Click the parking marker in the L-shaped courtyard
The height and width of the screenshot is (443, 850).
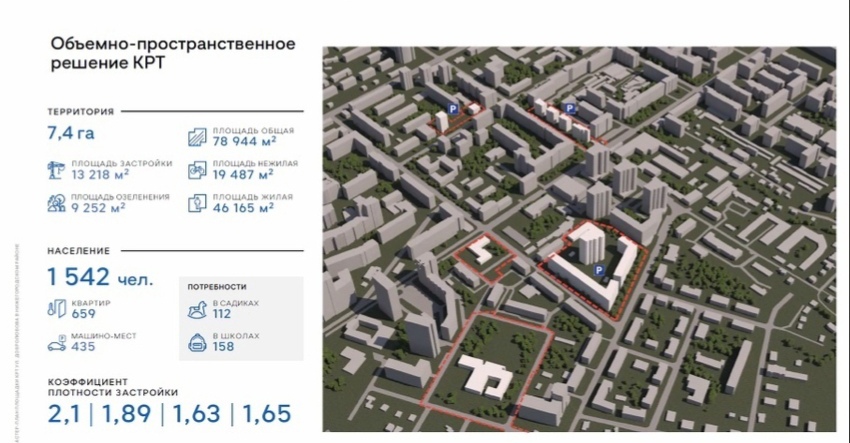(599, 270)
